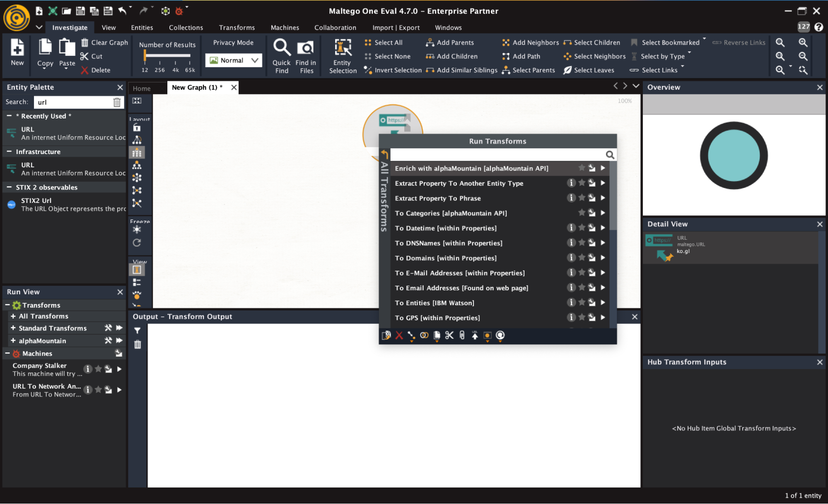Switch to the Home graph tab
This screenshot has width=828, height=504.
pyautogui.click(x=142, y=88)
